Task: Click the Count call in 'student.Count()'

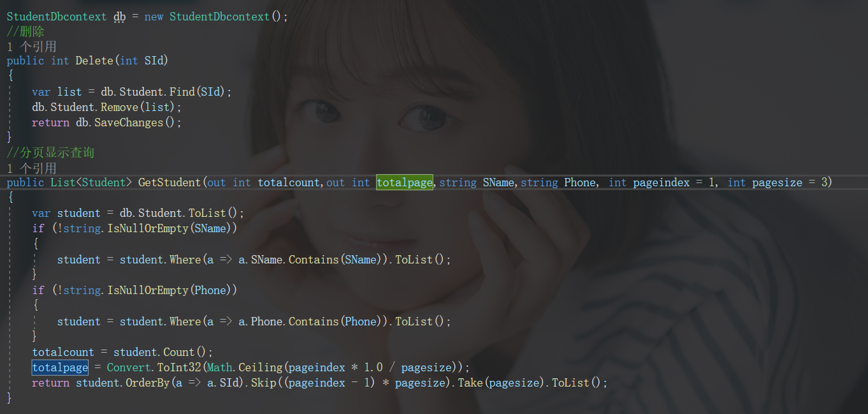Action: pyautogui.click(x=179, y=352)
